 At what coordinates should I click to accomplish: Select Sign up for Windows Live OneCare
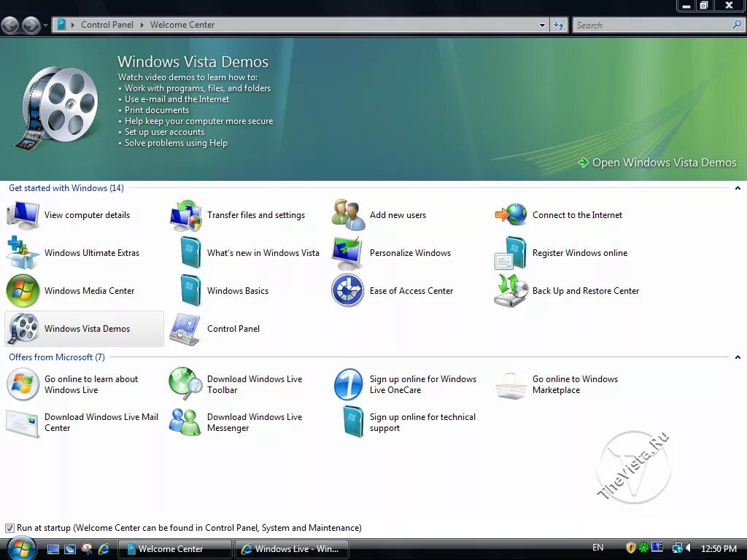pos(409,384)
